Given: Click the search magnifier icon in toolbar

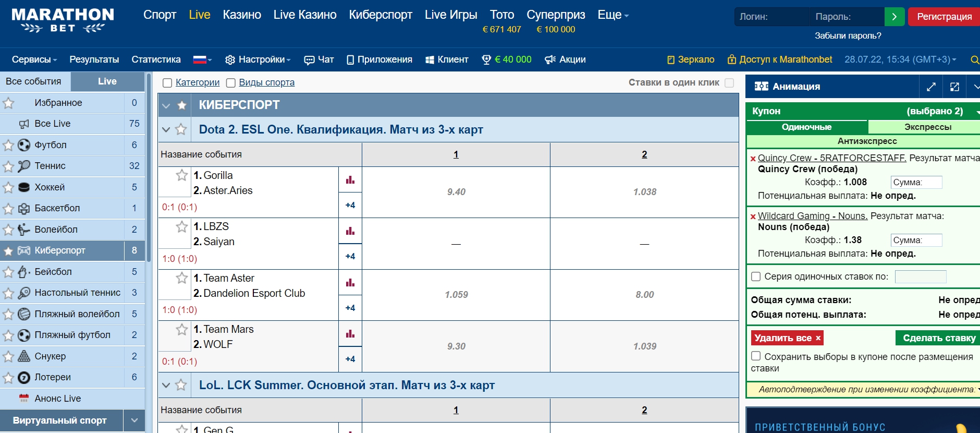Looking at the screenshot, I should (x=974, y=60).
